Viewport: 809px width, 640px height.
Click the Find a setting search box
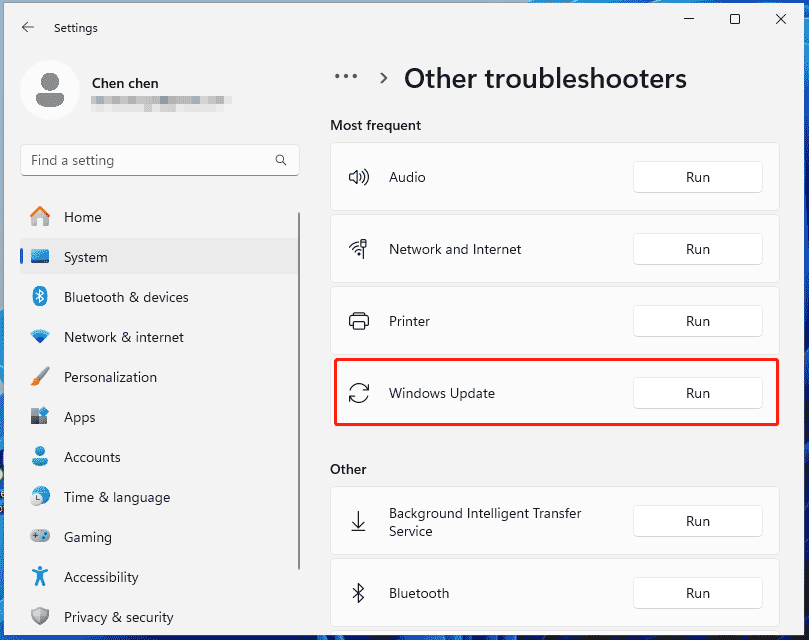pyautogui.click(x=159, y=160)
